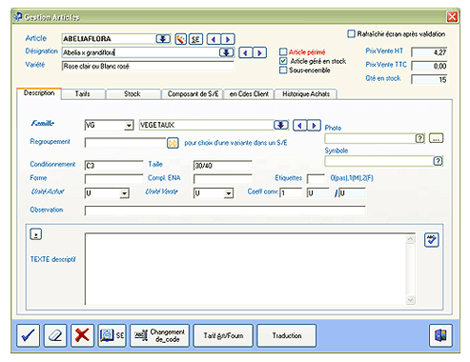Enable Rafraîchir écran après validation checkbox
Viewport: 470px width, 362px height.
(351, 34)
